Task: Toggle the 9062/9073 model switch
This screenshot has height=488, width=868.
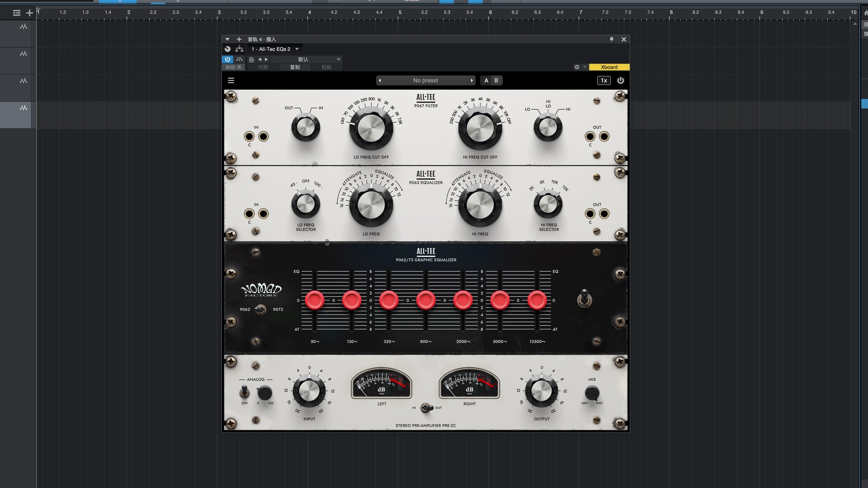Action: [x=260, y=310]
